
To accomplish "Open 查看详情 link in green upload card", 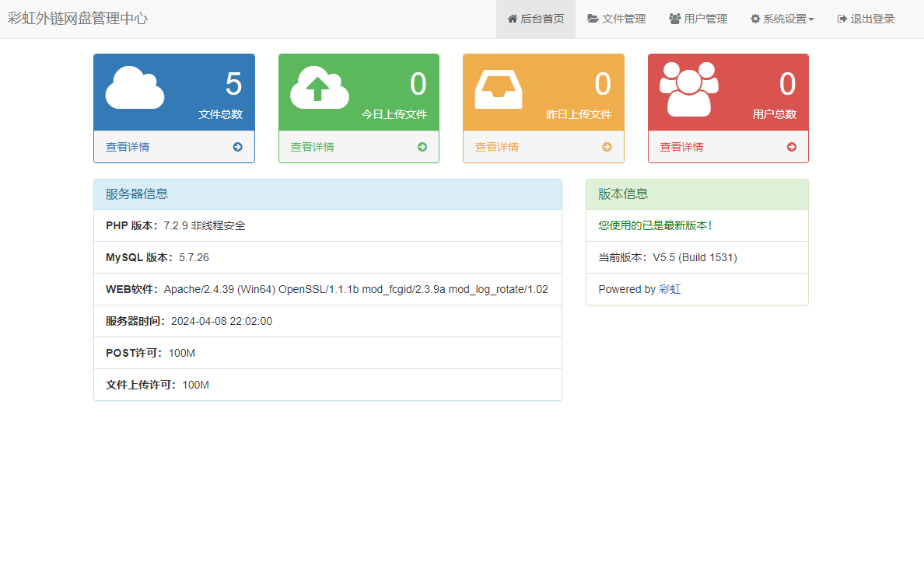I will (313, 147).
